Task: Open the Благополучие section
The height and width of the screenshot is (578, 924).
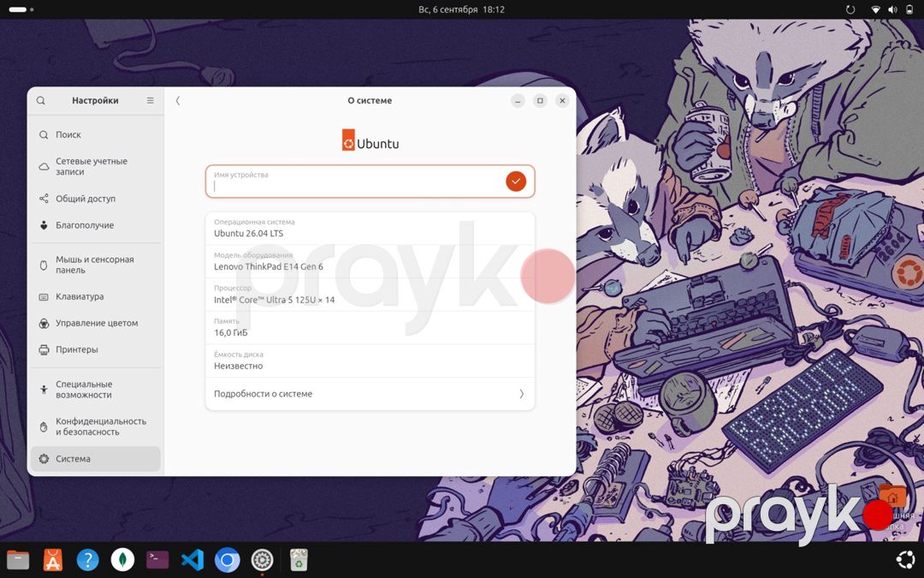Action: click(96, 225)
